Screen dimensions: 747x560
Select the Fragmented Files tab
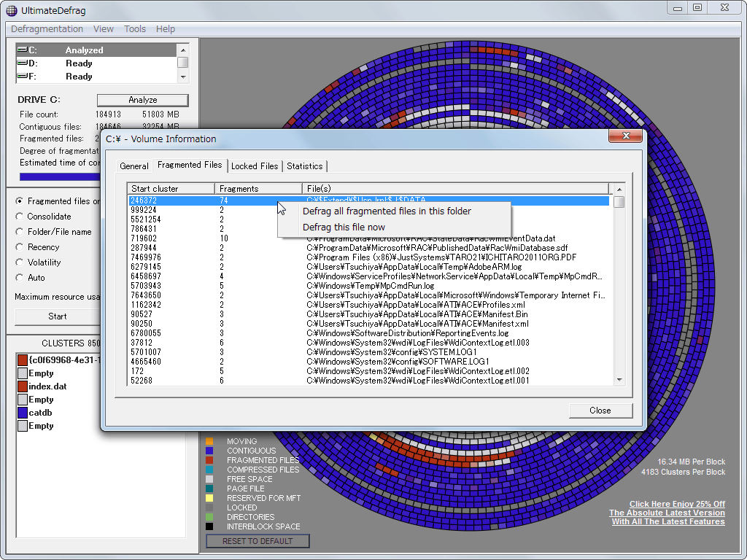[190, 165]
